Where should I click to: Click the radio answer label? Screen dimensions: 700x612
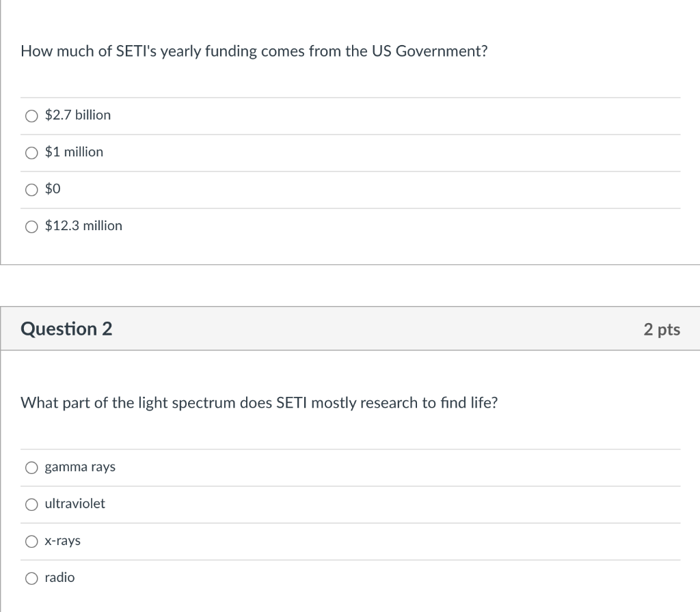tap(59, 578)
